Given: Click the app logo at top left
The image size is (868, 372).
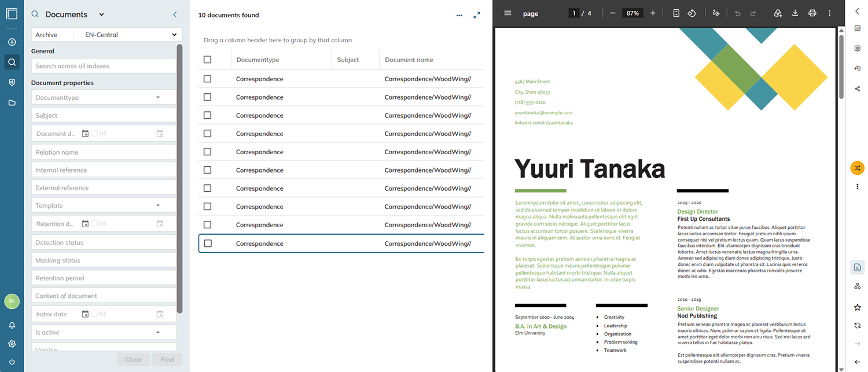Looking at the screenshot, I should (12, 13).
